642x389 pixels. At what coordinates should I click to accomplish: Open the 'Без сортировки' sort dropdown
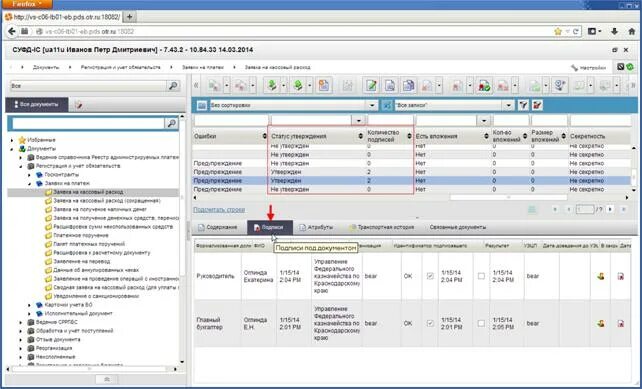pos(372,105)
